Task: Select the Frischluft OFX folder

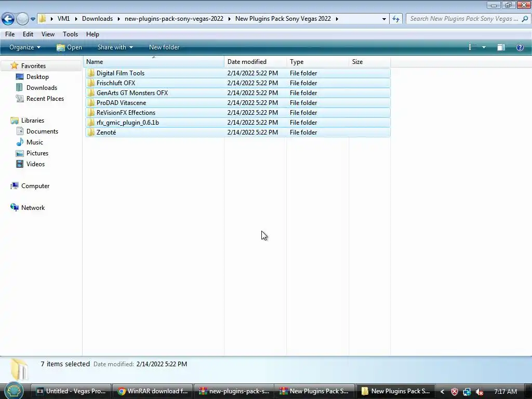Action: point(238,83)
